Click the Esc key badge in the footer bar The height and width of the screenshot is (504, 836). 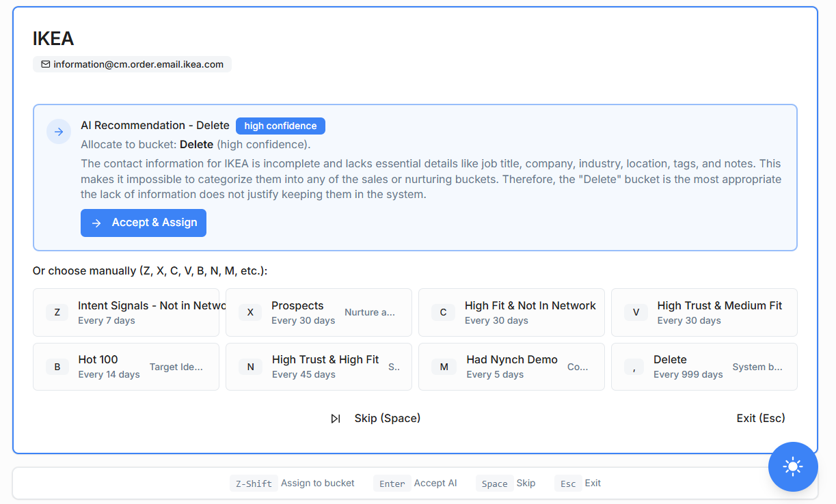click(x=568, y=483)
